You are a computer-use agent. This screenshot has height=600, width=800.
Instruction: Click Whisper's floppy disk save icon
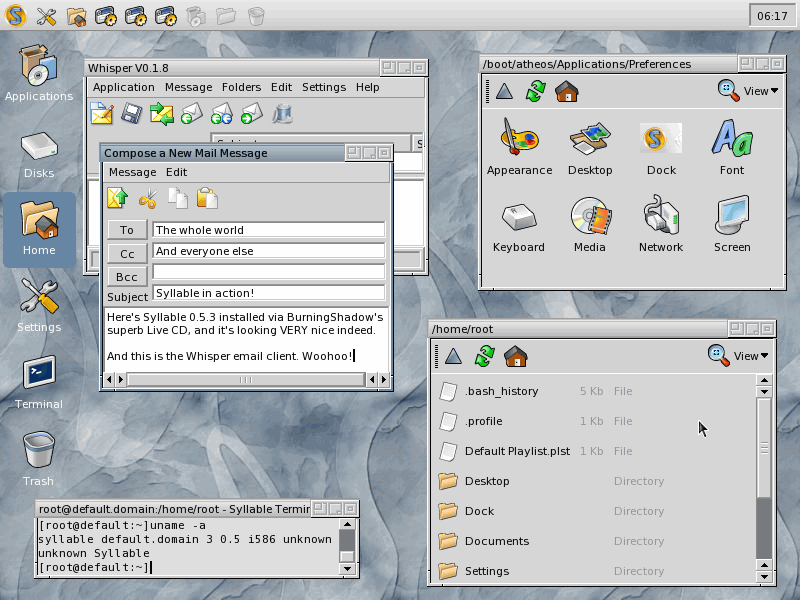[x=132, y=113]
